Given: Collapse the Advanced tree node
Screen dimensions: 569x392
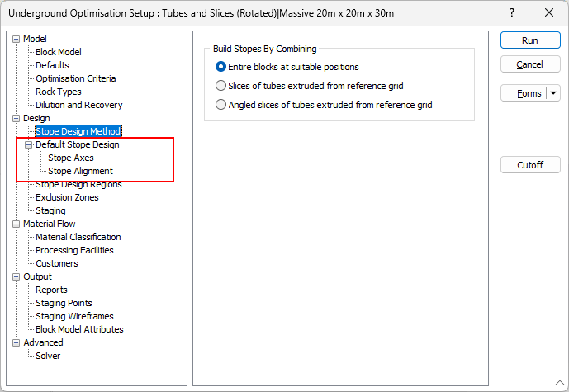Looking at the screenshot, I should tap(17, 343).
